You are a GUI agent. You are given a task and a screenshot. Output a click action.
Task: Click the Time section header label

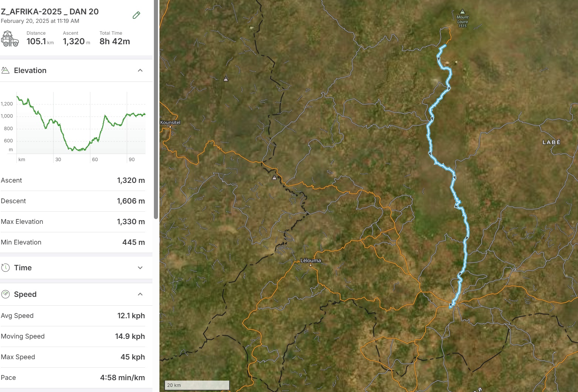tap(23, 268)
